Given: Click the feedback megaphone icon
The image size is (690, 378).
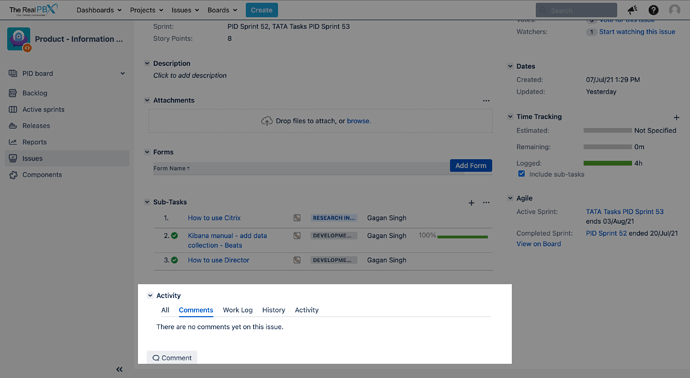Looking at the screenshot, I should [633, 10].
